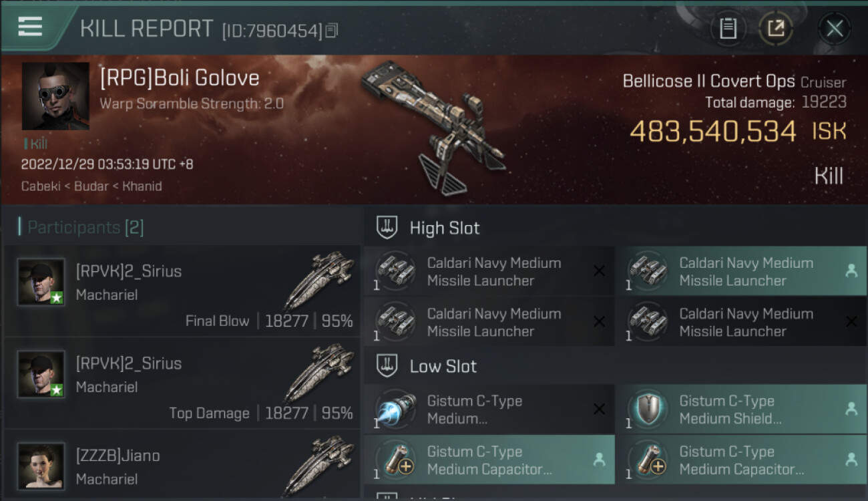
Task: Click the Participants [2] header
Action: point(81,227)
